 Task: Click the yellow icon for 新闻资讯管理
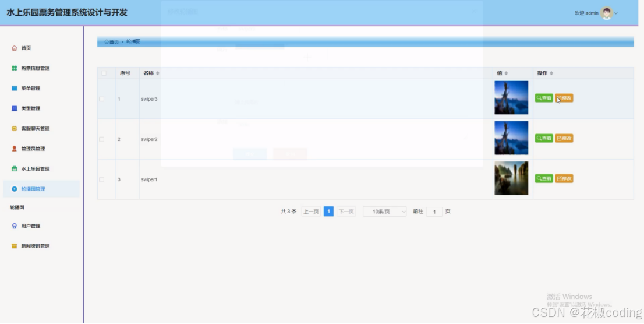tap(15, 246)
